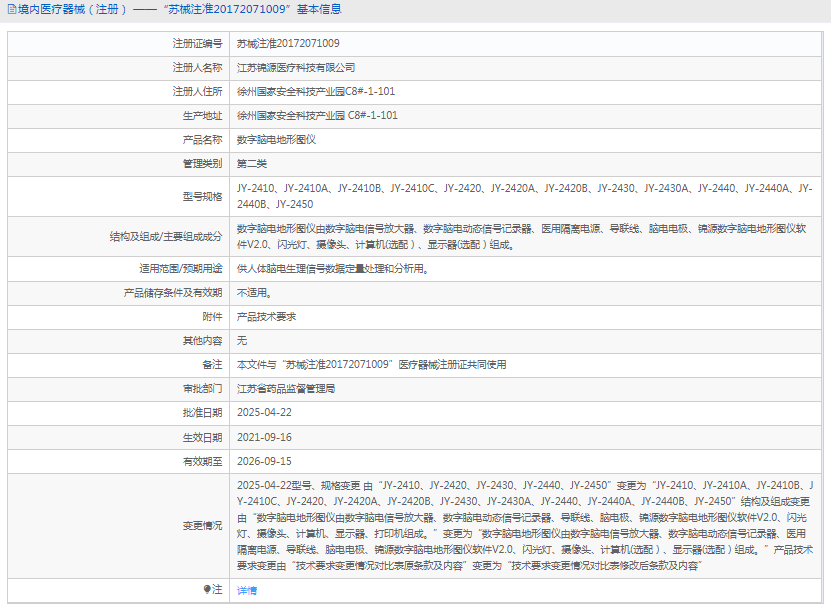Select the 批准日期 label cell
The width and height of the screenshot is (831, 606).
119,413
